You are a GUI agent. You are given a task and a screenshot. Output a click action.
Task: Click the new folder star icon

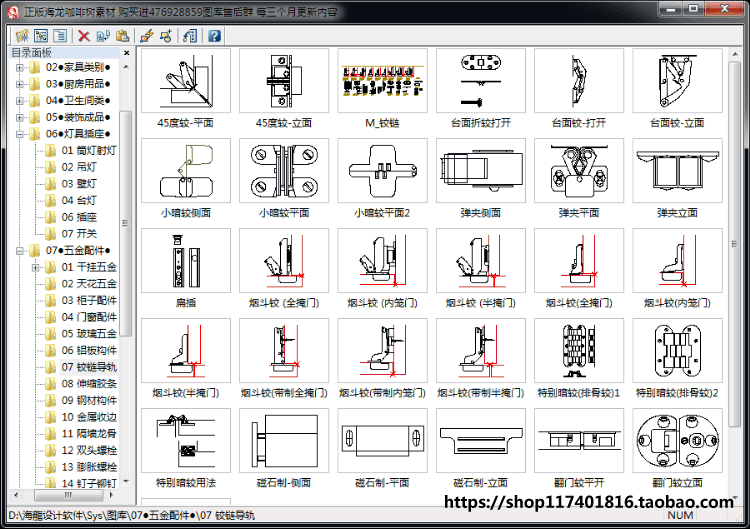[22, 36]
